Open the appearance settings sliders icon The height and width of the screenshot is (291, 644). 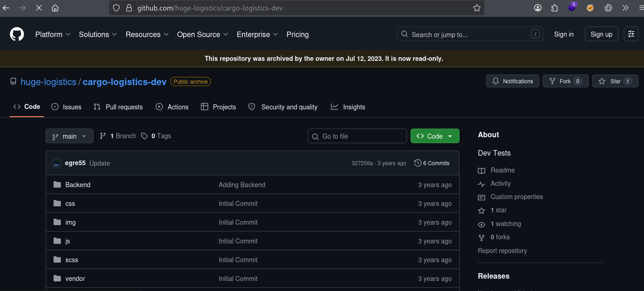point(631,34)
